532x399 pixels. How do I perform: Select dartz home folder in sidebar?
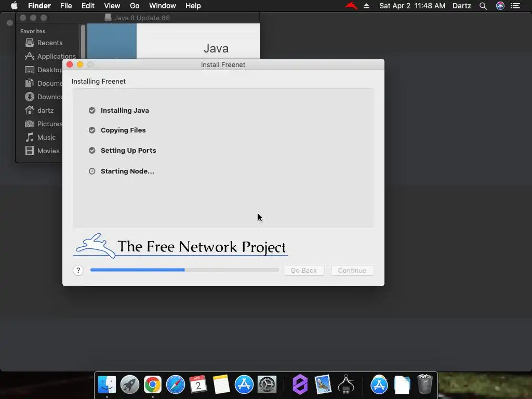[x=39, y=110]
